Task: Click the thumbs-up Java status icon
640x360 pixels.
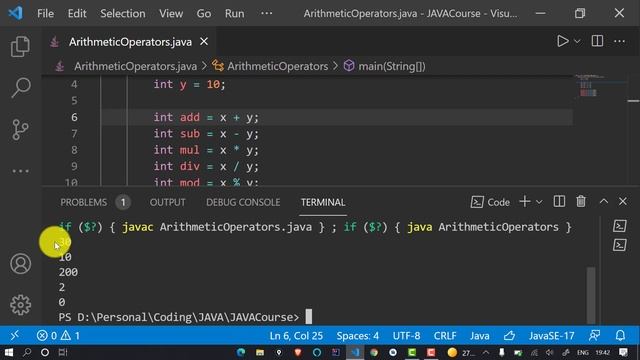Action: click(x=509, y=336)
